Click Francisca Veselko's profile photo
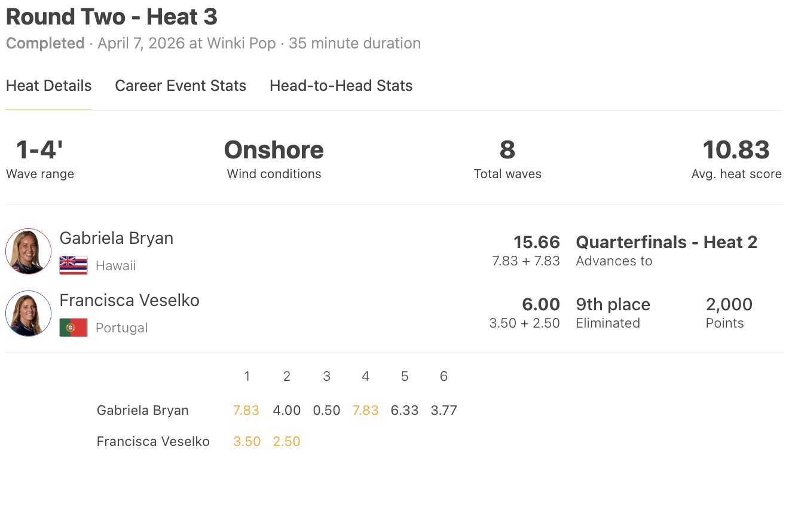The image size is (789, 532). pyautogui.click(x=28, y=313)
